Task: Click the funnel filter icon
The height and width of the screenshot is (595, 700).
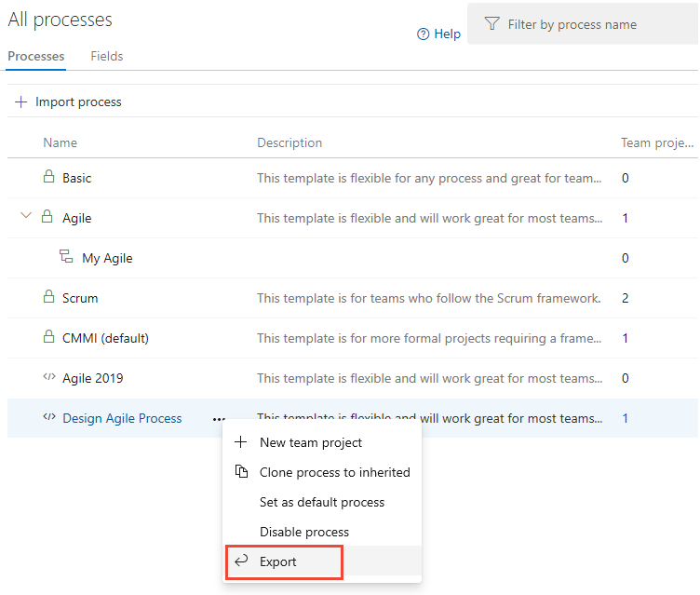Action: click(492, 23)
